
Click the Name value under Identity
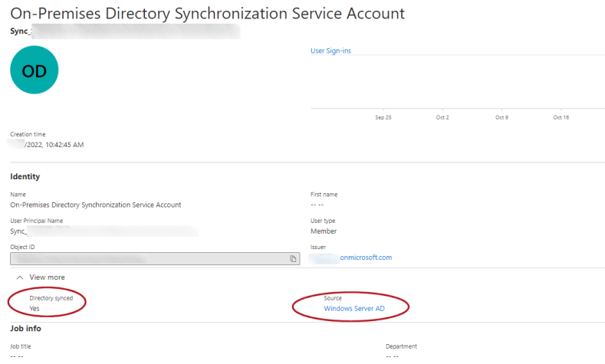95,205
